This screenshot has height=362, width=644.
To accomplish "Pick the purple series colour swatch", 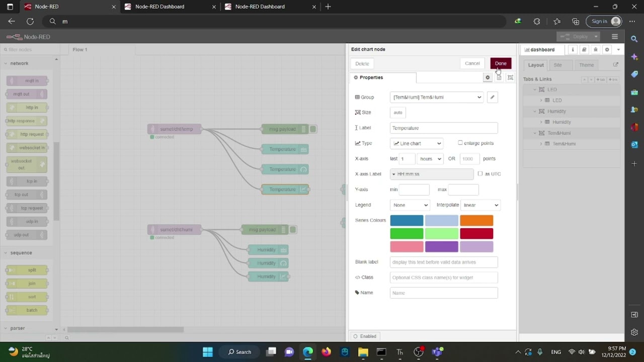I will click(x=442, y=246).
